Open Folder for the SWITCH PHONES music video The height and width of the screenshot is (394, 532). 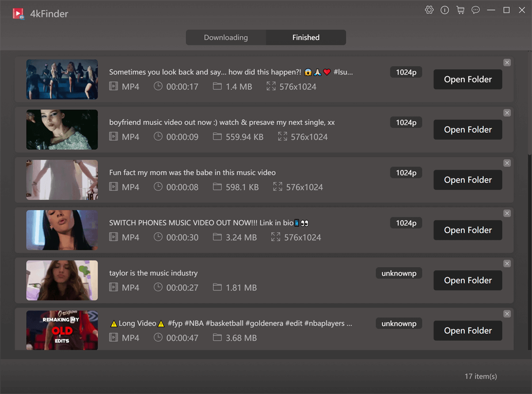point(468,230)
